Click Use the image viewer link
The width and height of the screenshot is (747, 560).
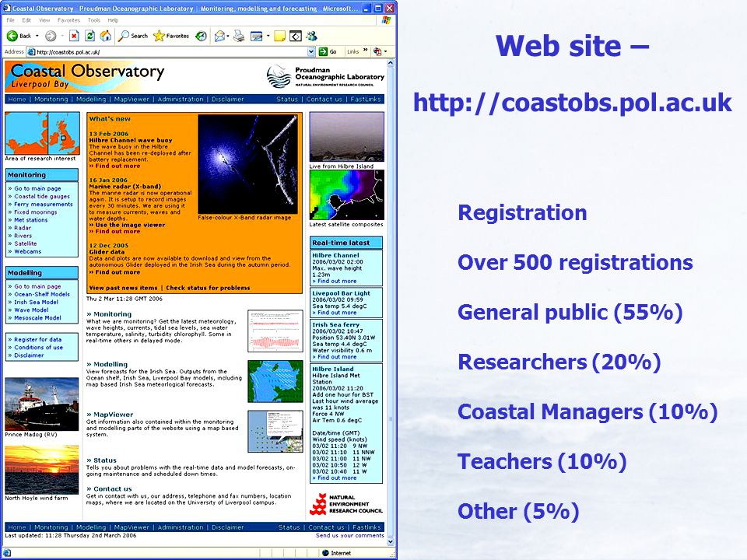[x=130, y=225]
